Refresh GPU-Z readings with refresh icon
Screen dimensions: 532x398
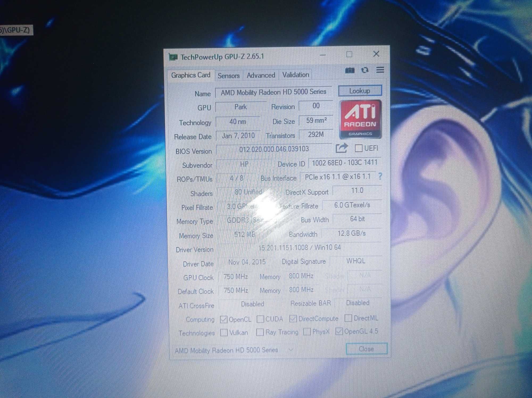click(365, 70)
